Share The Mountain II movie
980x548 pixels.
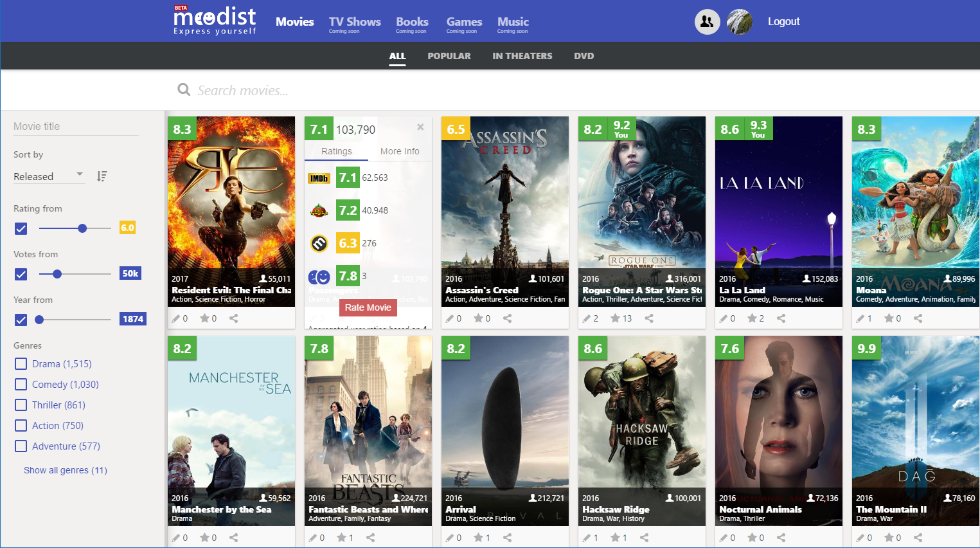tap(918, 538)
